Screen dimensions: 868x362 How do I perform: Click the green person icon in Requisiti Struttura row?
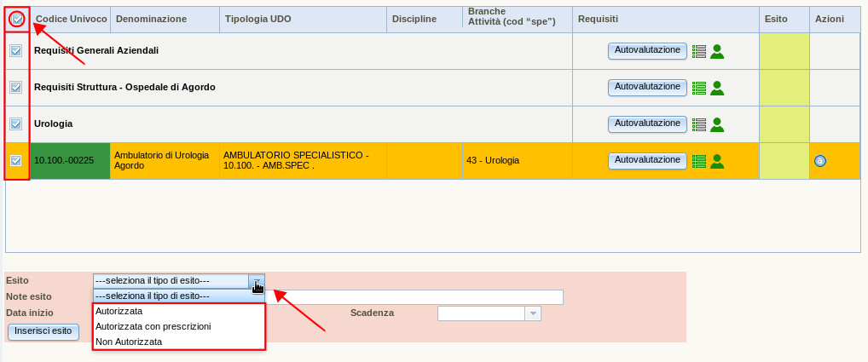point(717,88)
